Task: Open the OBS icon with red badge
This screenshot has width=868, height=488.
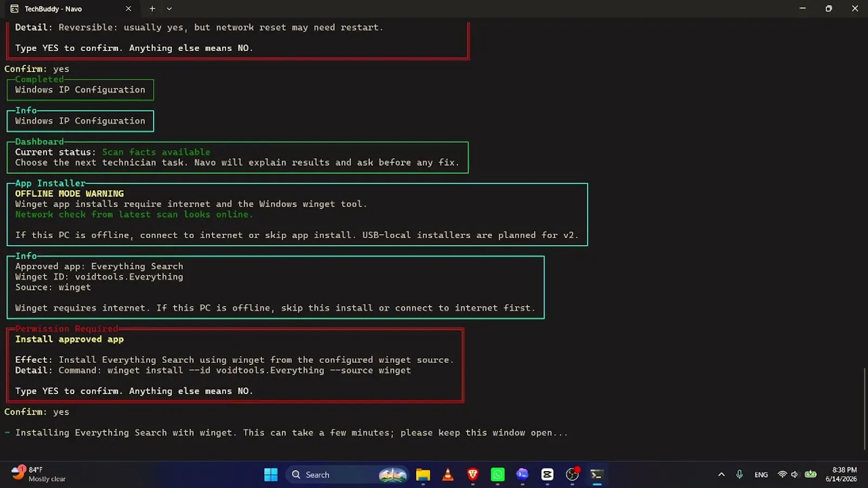Action: coord(572,474)
